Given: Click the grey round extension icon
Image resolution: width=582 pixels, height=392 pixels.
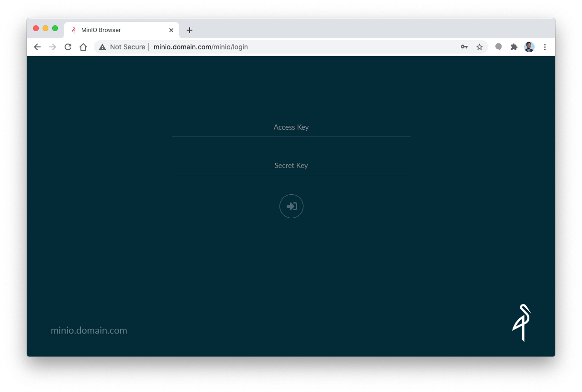Looking at the screenshot, I should click(499, 47).
